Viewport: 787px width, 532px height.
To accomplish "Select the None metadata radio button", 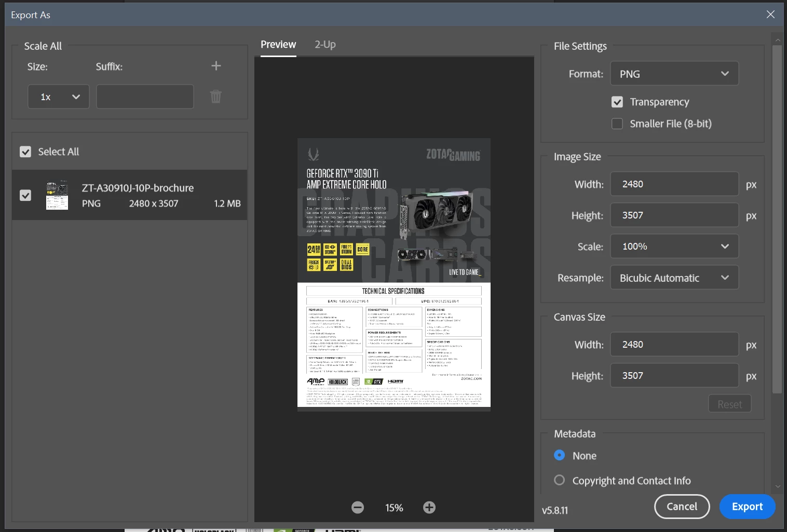I will tap(560, 455).
